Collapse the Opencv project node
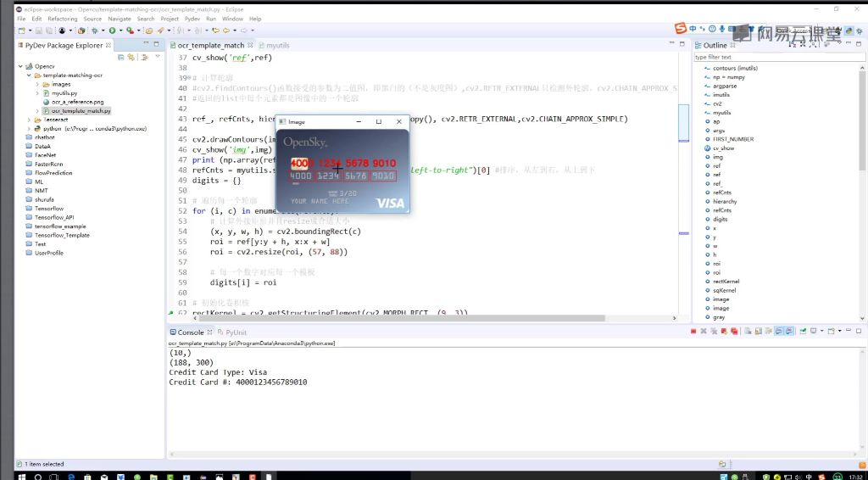This screenshot has width=868, height=480. (x=20, y=66)
